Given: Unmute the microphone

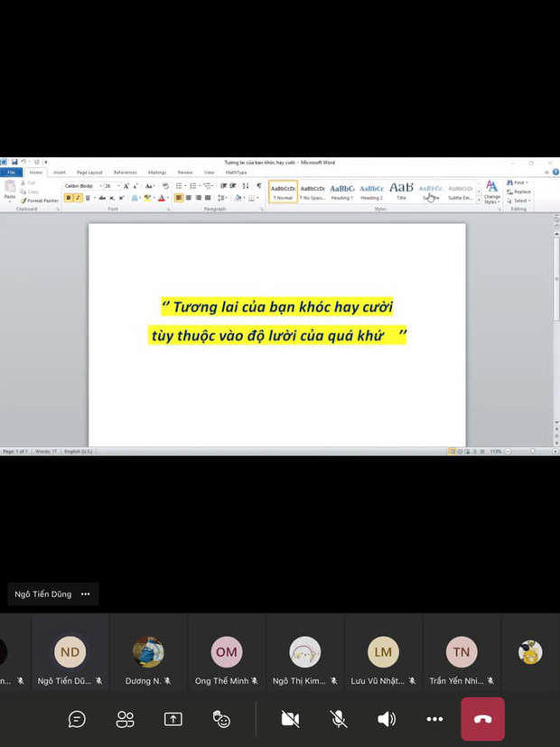Looking at the screenshot, I should (339, 719).
